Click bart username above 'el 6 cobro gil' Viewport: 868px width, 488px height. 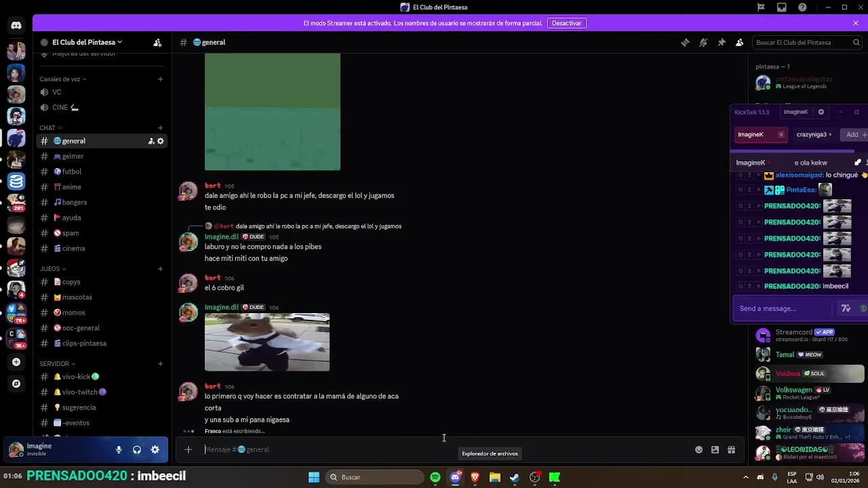[212, 278]
